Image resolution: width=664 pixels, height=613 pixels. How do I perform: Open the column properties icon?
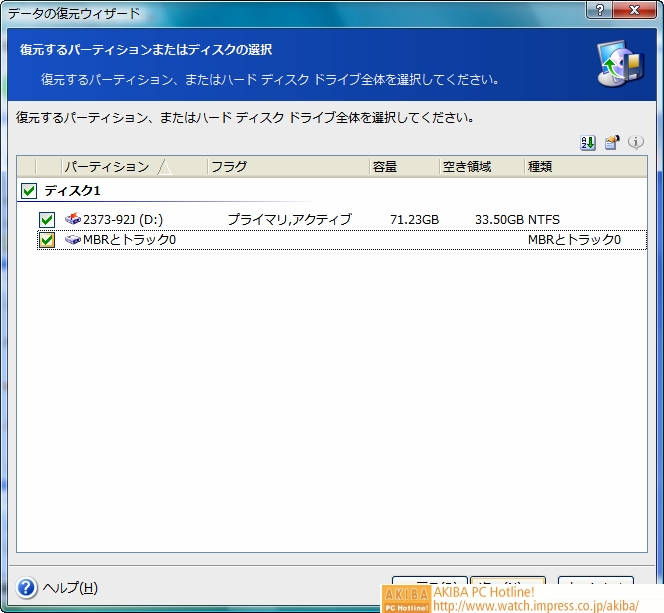(612, 143)
